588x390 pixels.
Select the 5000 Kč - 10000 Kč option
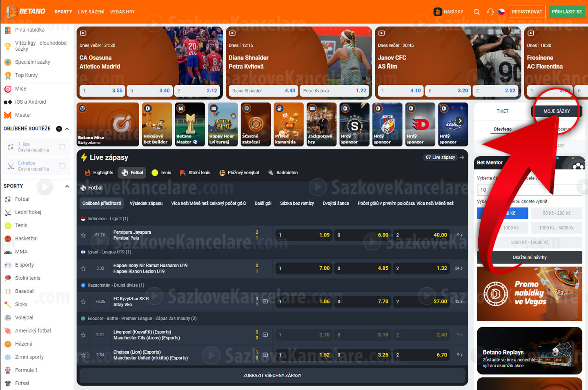tap(530, 242)
